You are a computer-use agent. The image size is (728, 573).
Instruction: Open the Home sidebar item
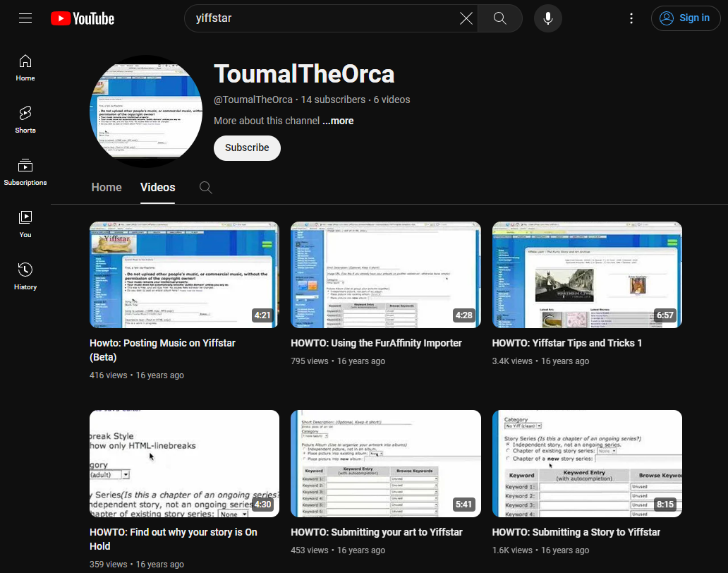pos(25,68)
